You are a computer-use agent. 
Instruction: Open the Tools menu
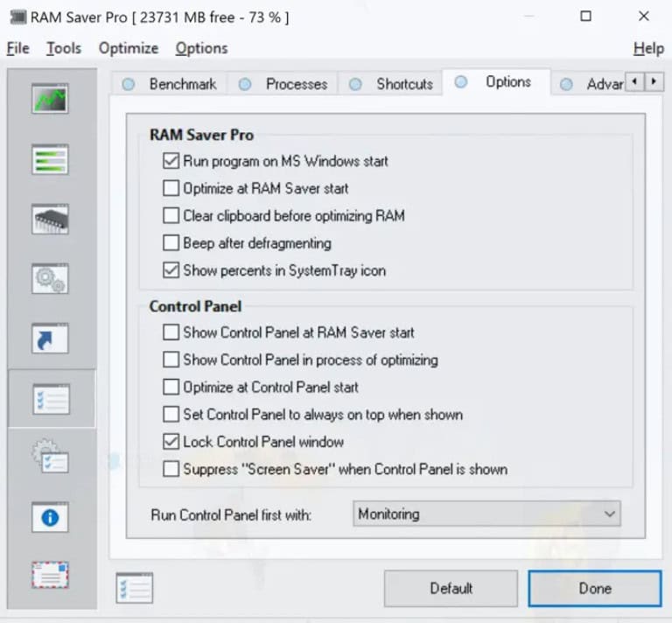click(64, 48)
